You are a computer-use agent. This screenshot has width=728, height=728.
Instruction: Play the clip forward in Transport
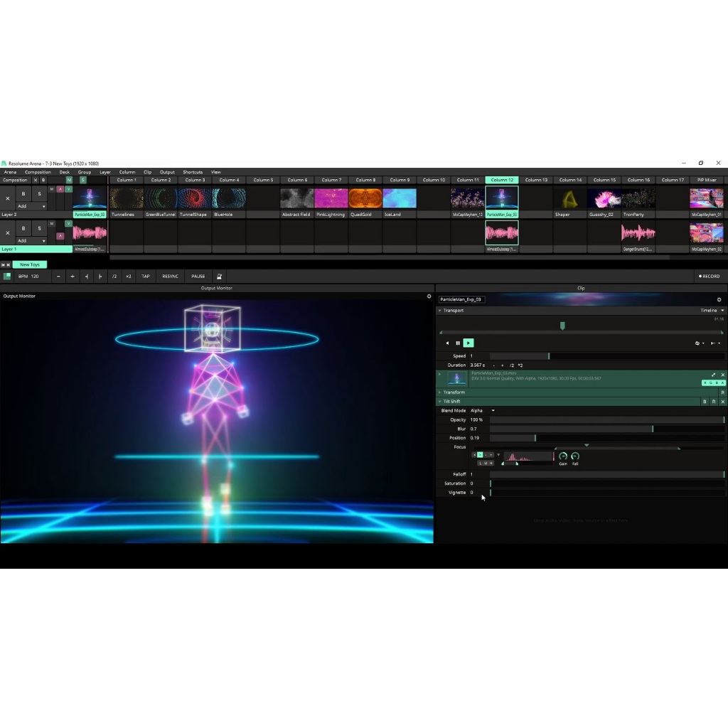click(468, 343)
